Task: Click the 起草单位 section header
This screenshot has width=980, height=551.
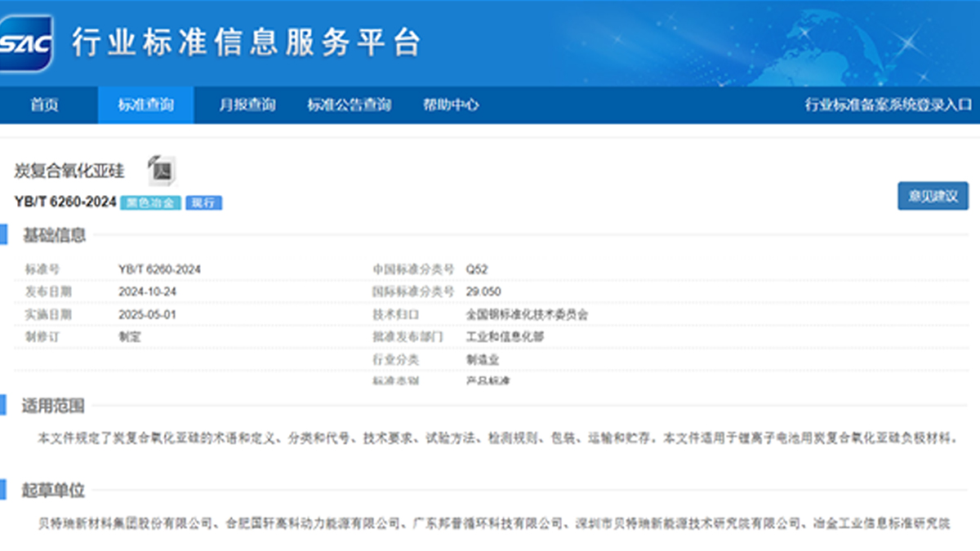Action: click(x=53, y=491)
